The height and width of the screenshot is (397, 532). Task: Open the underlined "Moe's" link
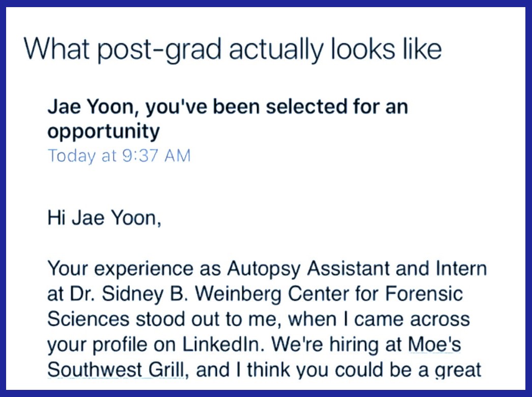click(x=435, y=345)
